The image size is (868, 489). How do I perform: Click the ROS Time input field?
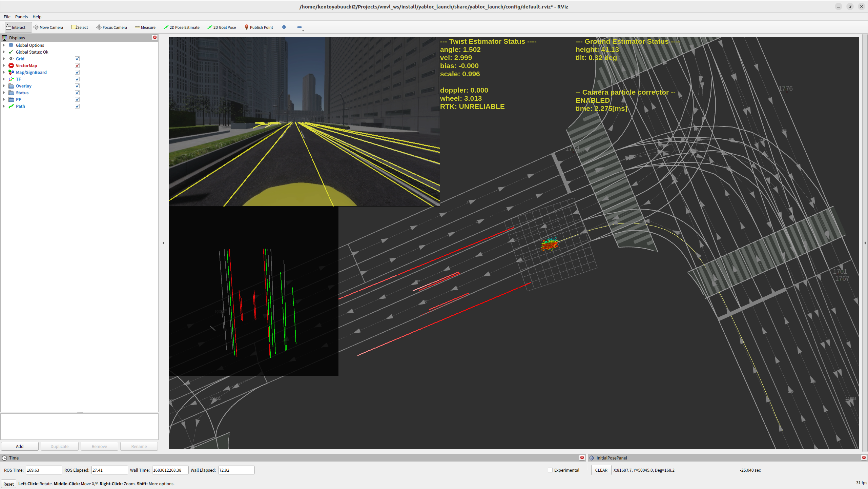tap(44, 470)
